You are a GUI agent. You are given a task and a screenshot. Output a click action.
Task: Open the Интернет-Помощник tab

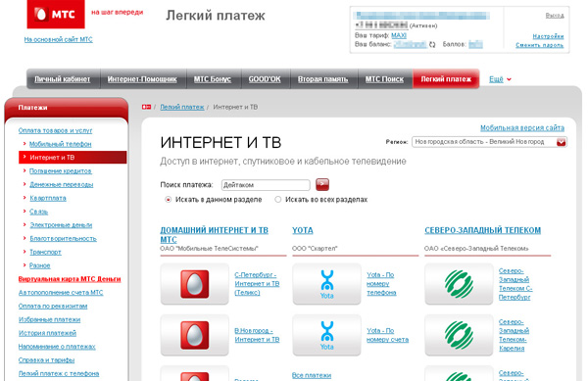click(142, 79)
